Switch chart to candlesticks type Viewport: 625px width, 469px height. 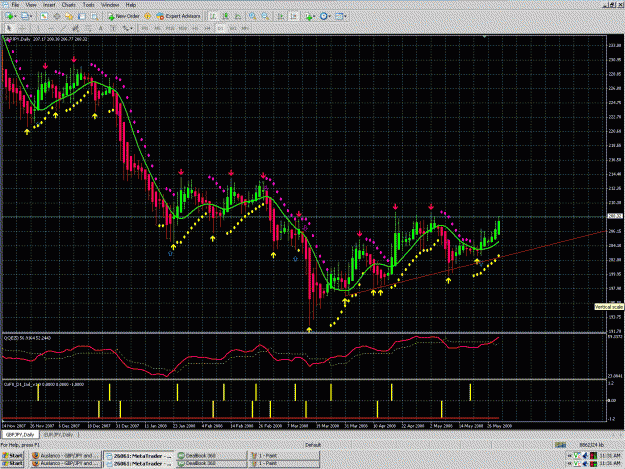click(x=226, y=16)
